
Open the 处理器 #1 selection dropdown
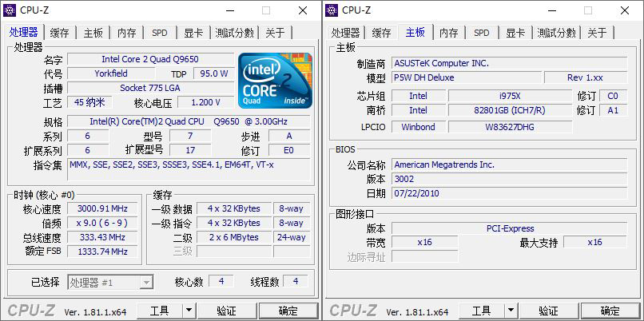pos(110,282)
